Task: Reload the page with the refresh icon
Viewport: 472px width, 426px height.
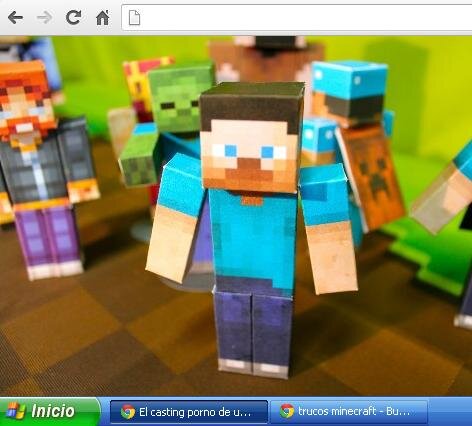Action: 73,17
